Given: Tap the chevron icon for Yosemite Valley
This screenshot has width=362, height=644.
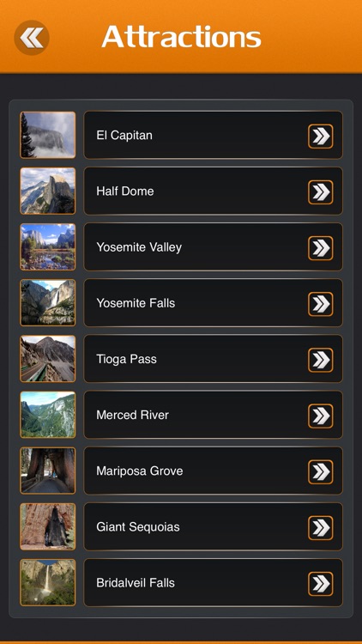Looking at the screenshot, I should click(x=321, y=248).
